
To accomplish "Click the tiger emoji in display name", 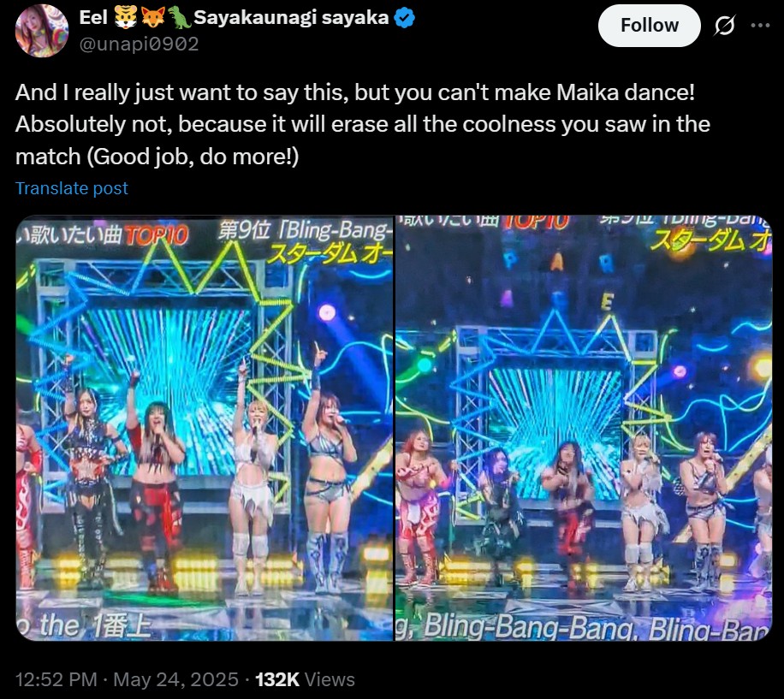I will [126, 18].
